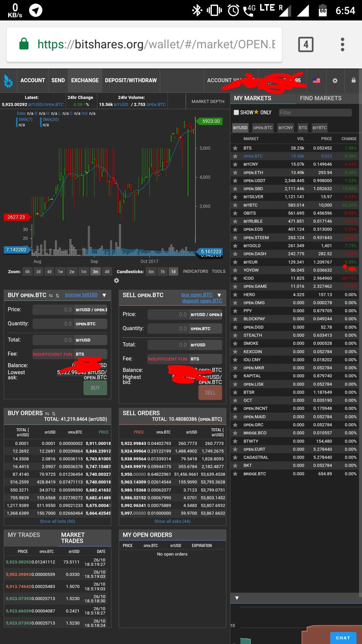Open chart settings gear below zoom row
Viewport: 362px width, 644px height.
(116, 280)
